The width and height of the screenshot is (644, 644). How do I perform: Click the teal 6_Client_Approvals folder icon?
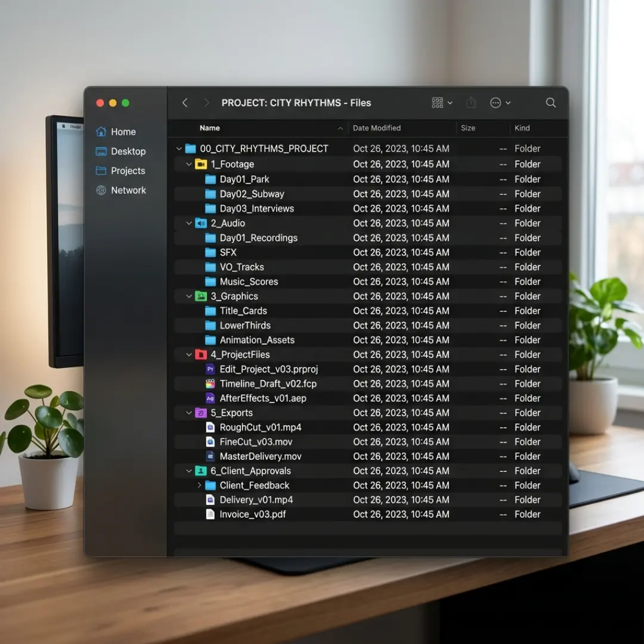(201, 470)
